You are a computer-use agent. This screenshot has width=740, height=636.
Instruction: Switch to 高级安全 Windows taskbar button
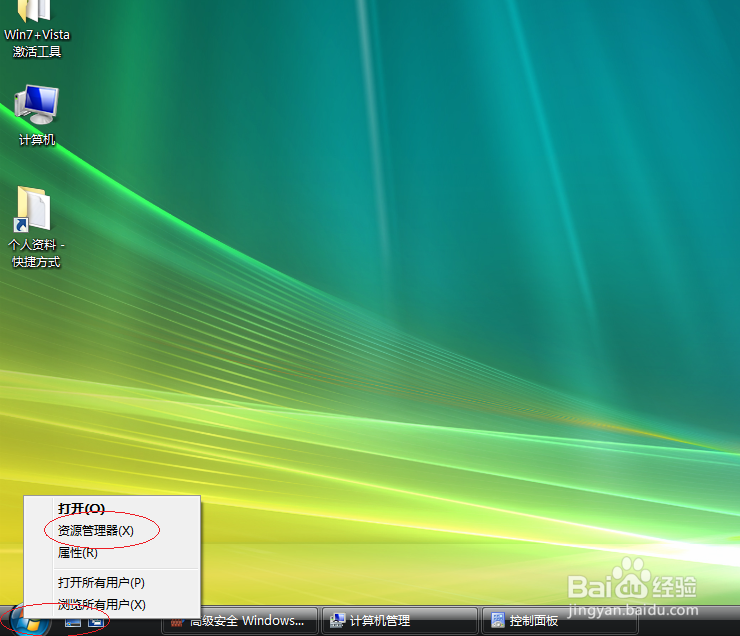tap(239, 621)
